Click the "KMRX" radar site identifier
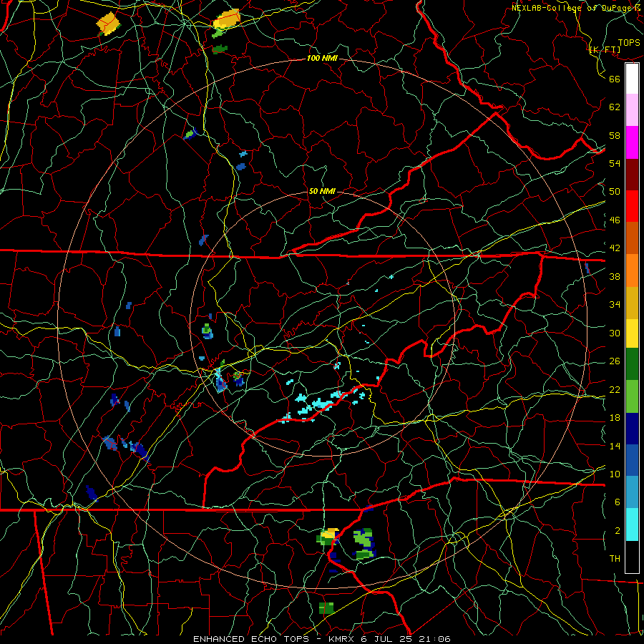This screenshot has width=644, height=644. pyautogui.click(x=341, y=639)
